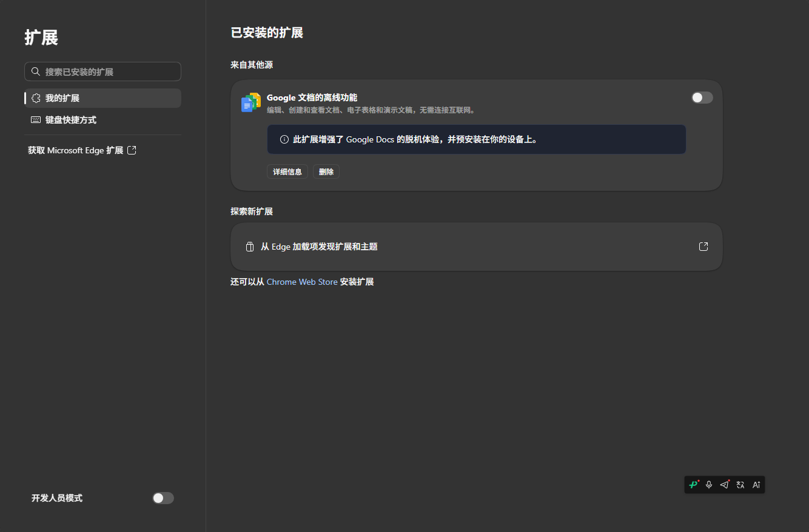Focus the 搜索已安装的扩展 search field
Image resolution: width=809 pixels, height=532 pixels.
point(102,71)
